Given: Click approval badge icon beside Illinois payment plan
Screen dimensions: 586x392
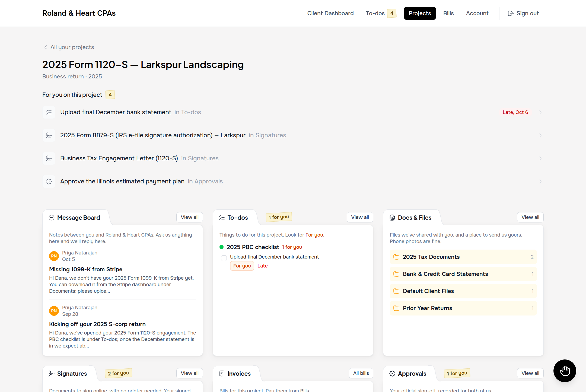Looking at the screenshot, I should [49, 181].
